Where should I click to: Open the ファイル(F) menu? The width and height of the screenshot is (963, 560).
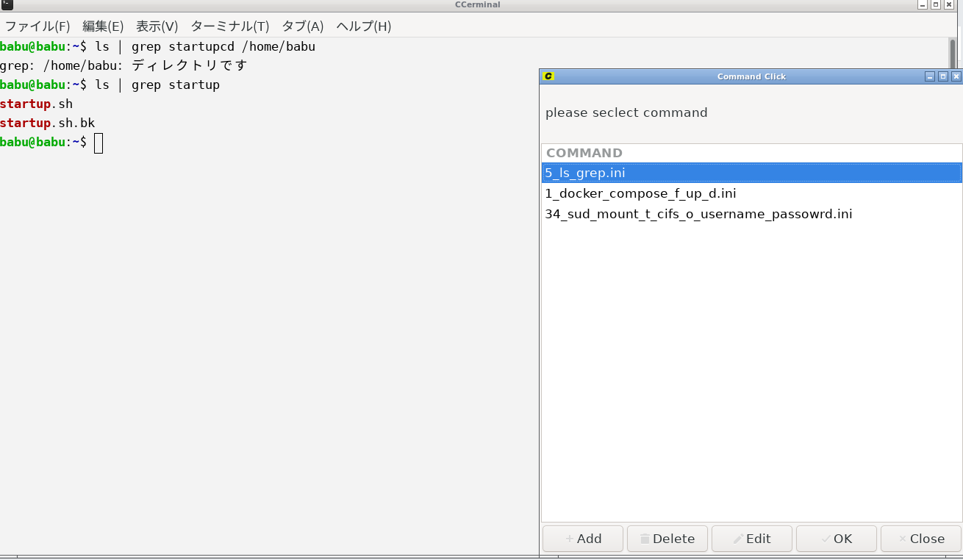coord(37,26)
